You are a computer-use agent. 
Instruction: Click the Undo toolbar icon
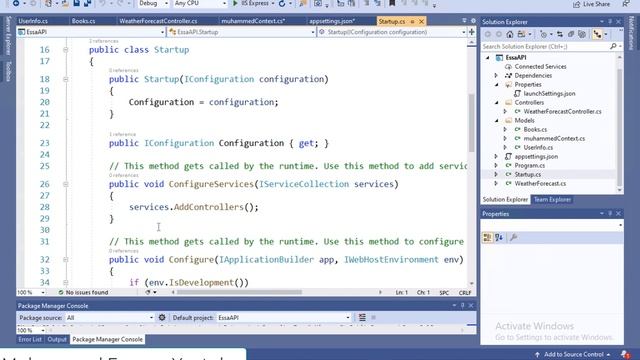pyautogui.click(x=102, y=3)
